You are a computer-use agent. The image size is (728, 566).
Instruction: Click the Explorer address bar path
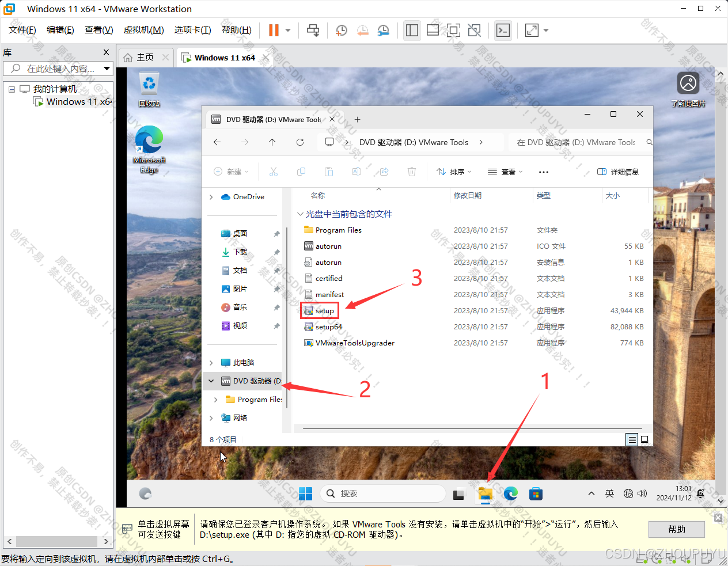(x=410, y=142)
